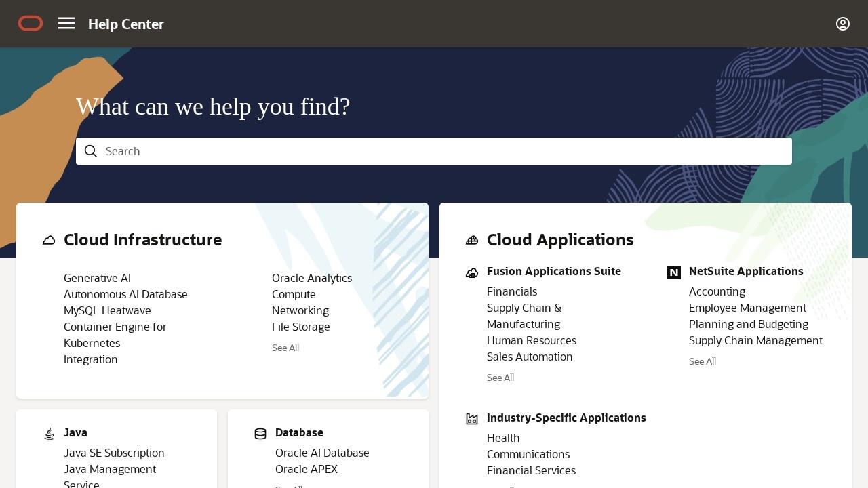Click the Database cylinder icon
This screenshot has height=488, width=868.
[x=260, y=434]
